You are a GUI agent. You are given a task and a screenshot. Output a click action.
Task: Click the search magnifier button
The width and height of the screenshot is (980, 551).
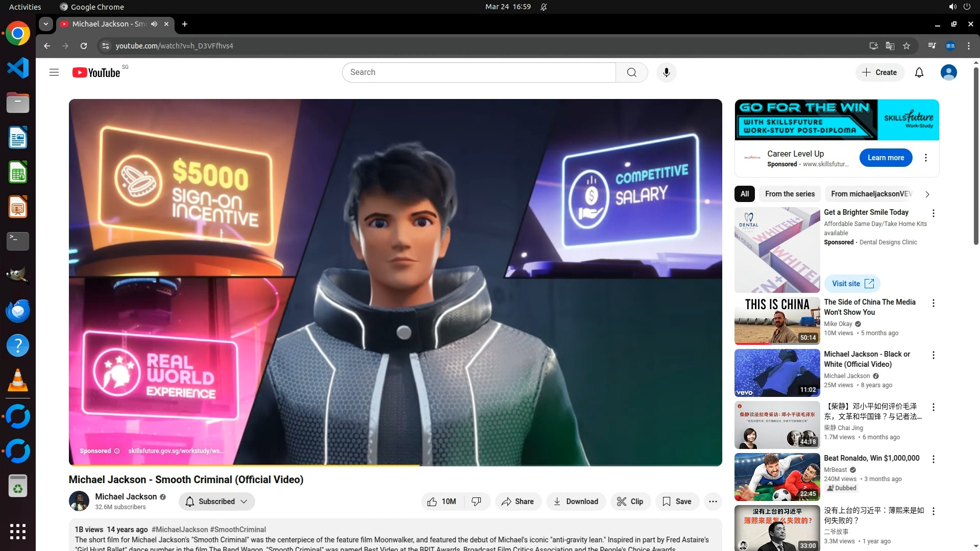[631, 72]
